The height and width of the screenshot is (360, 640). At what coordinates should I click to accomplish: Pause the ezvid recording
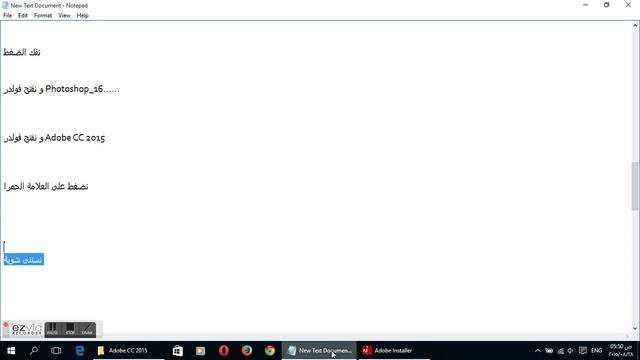coord(52,329)
